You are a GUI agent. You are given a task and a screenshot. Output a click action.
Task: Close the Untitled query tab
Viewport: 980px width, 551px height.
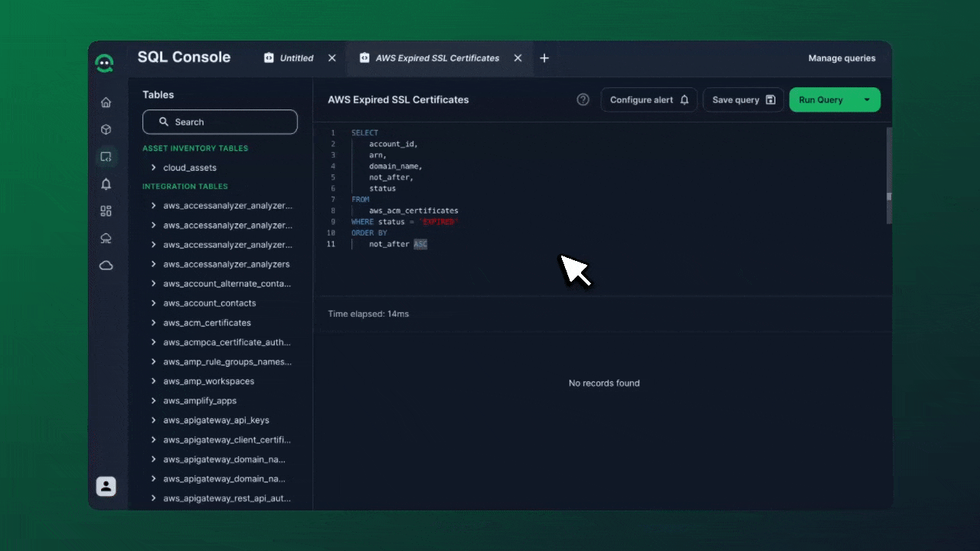332,58
